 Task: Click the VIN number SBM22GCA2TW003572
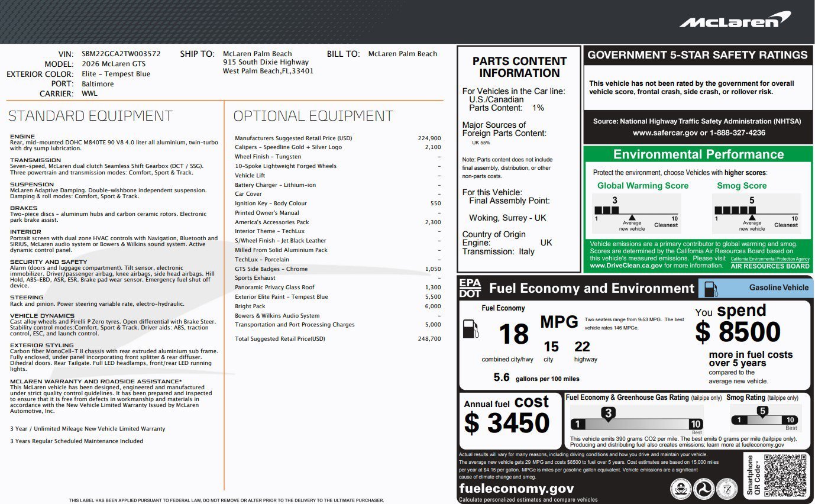tap(121, 54)
